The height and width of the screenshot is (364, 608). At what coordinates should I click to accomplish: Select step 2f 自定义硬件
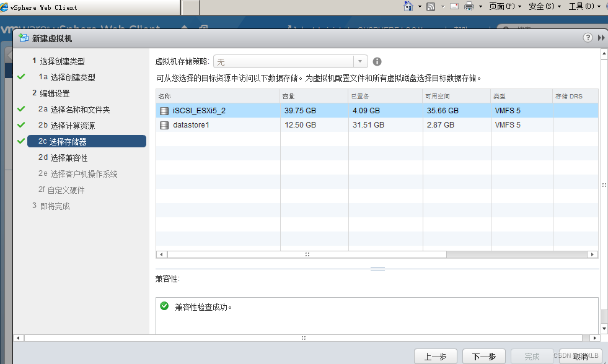pyautogui.click(x=61, y=190)
